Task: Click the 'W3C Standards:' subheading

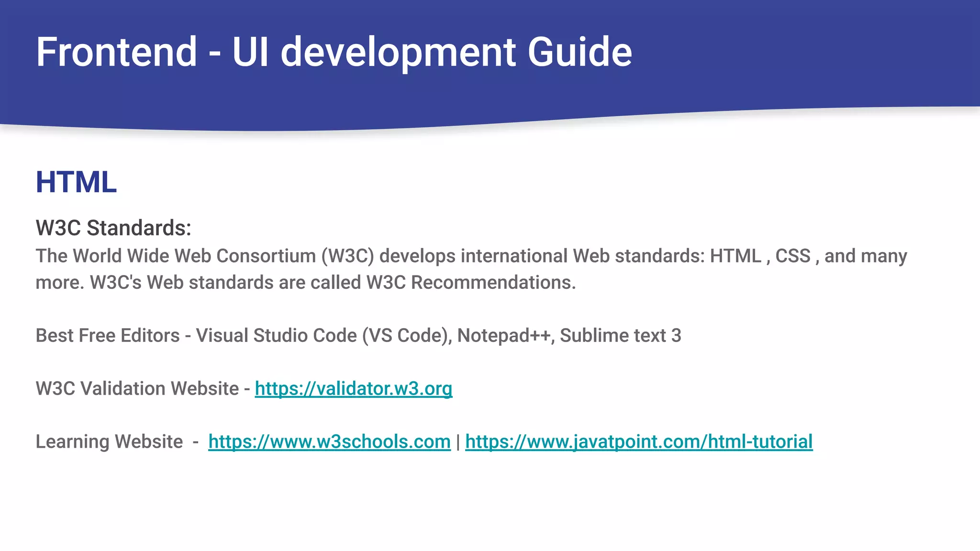Action: [113, 228]
